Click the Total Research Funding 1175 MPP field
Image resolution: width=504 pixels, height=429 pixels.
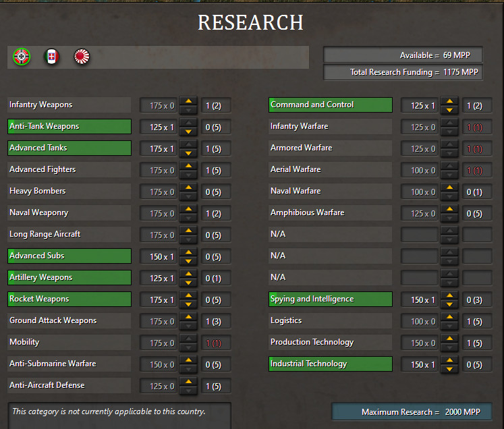tap(403, 72)
